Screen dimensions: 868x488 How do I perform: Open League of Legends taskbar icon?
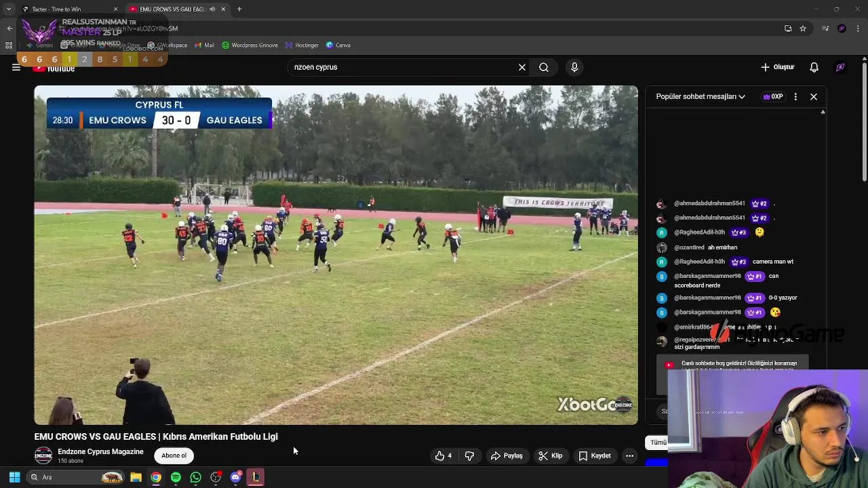click(255, 477)
